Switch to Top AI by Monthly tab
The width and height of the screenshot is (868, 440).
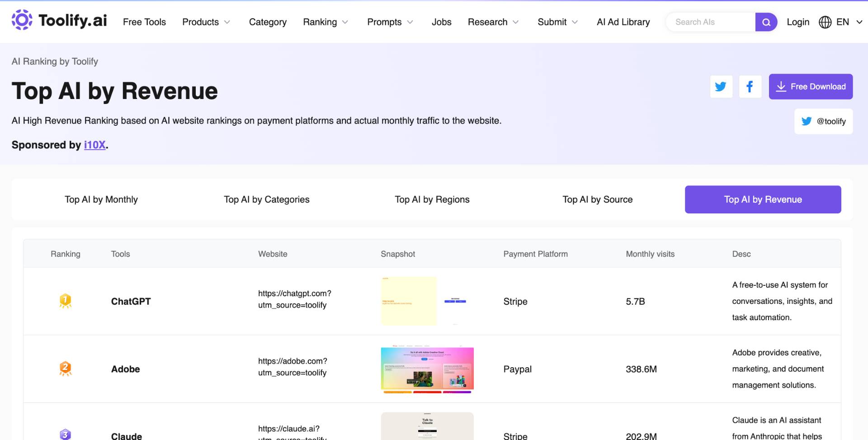coord(101,199)
